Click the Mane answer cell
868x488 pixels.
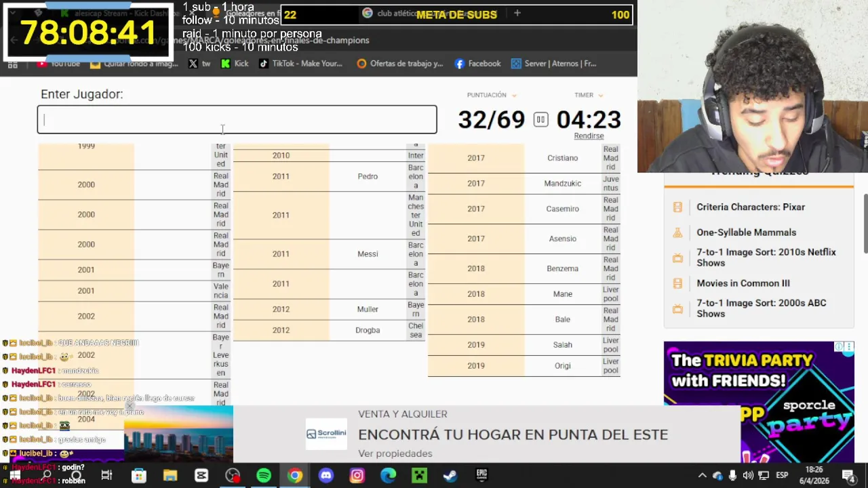[563, 294]
